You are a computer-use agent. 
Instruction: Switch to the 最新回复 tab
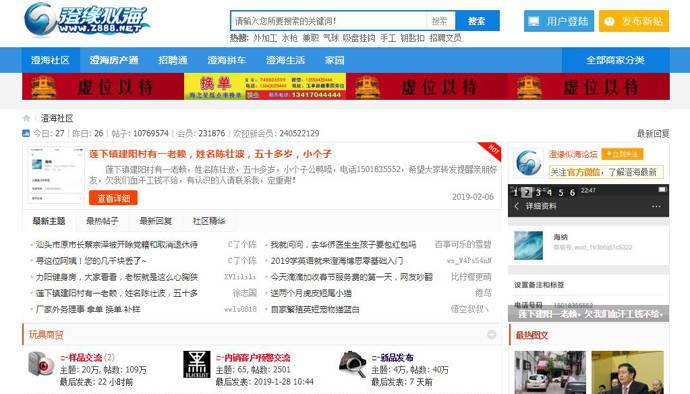155,221
